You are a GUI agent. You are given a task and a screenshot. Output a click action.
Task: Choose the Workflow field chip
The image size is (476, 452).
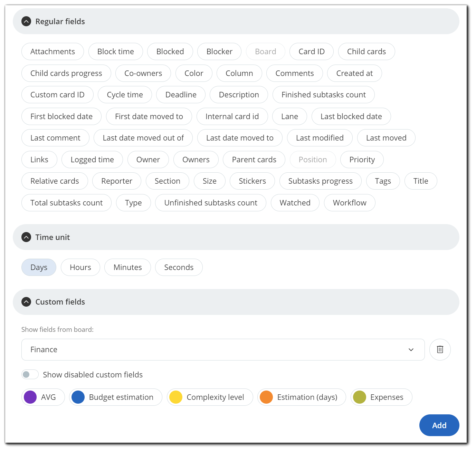pos(349,203)
